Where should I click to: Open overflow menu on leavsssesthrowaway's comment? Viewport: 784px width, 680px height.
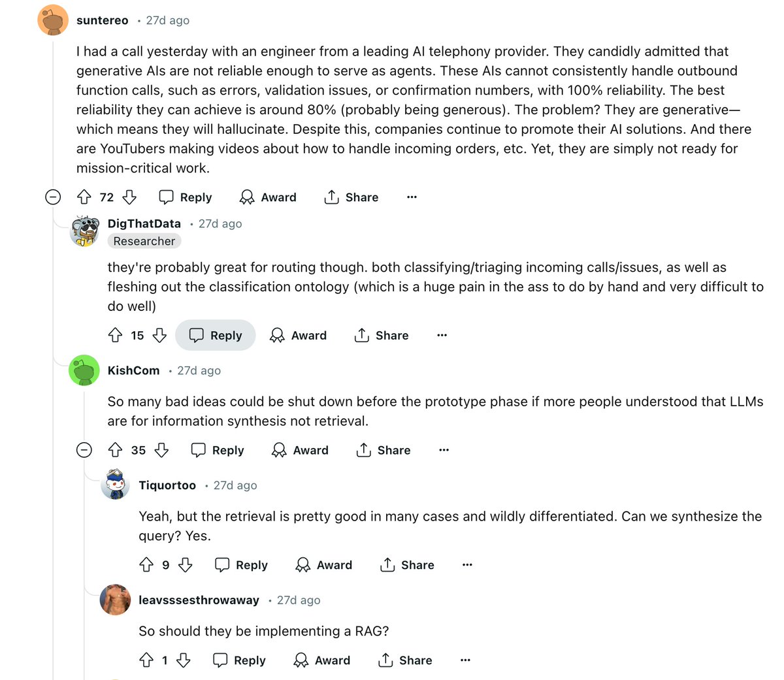[465, 660]
